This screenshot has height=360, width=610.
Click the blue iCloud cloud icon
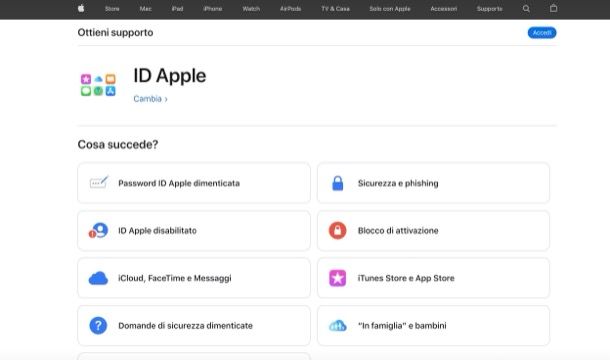point(98,278)
